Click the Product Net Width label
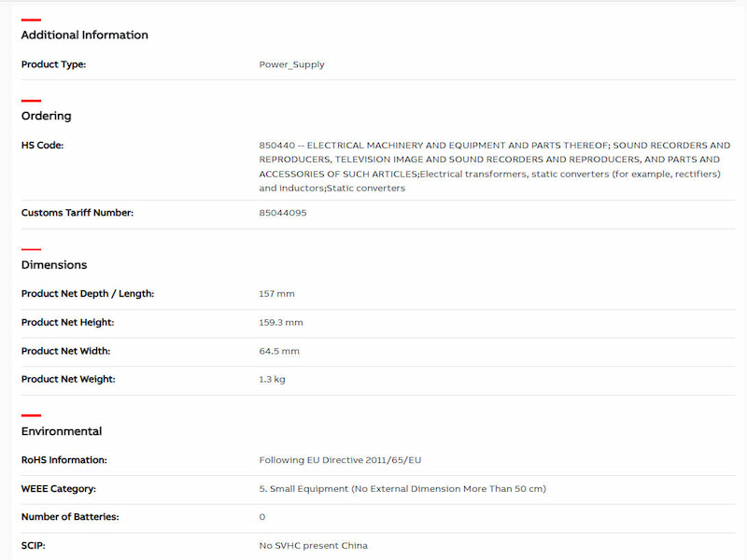 point(65,351)
